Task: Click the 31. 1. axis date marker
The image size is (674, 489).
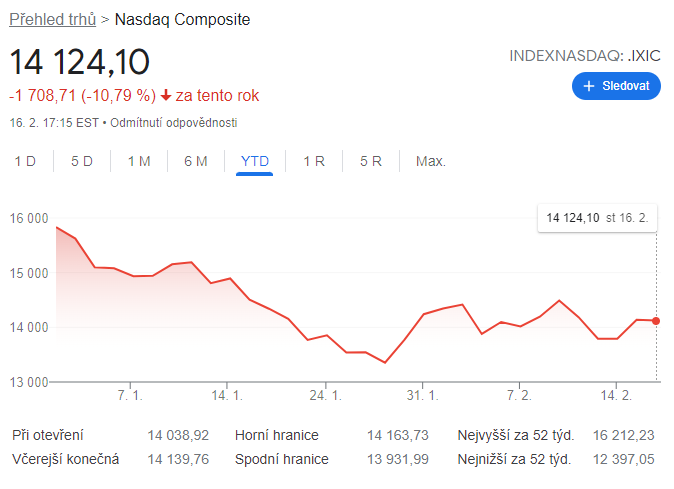Action: click(x=423, y=395)
